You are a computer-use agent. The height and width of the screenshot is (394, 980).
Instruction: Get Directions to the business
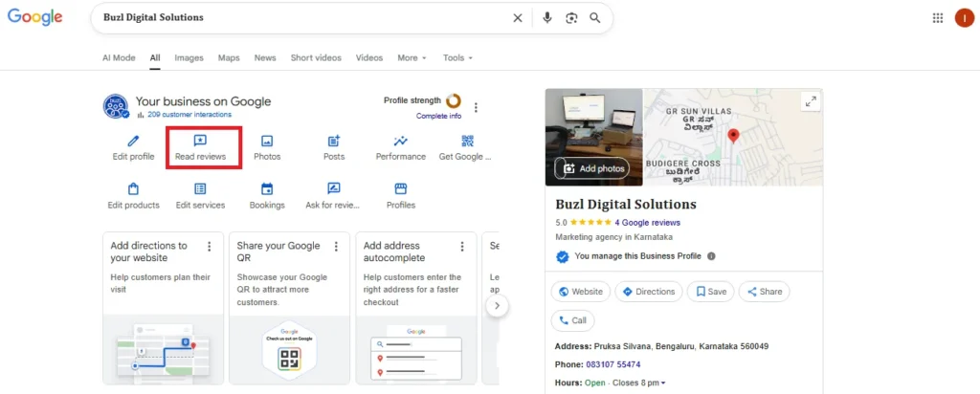649,292
